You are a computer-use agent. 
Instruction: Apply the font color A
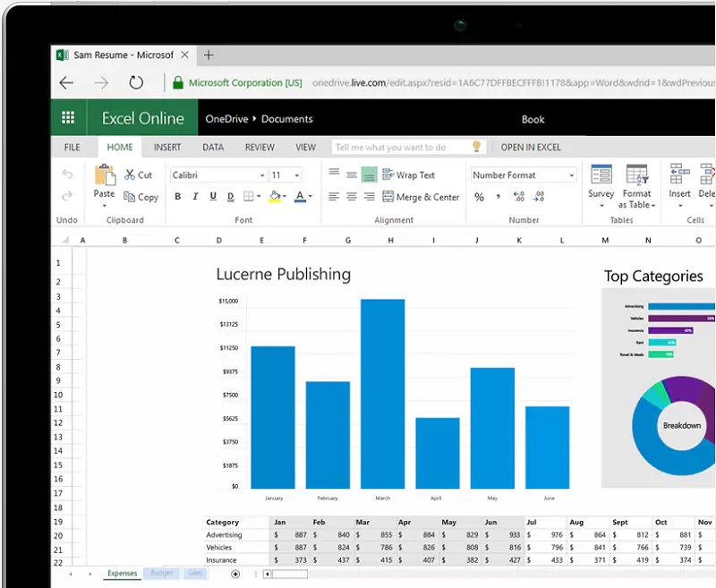[x=300, y=197]
